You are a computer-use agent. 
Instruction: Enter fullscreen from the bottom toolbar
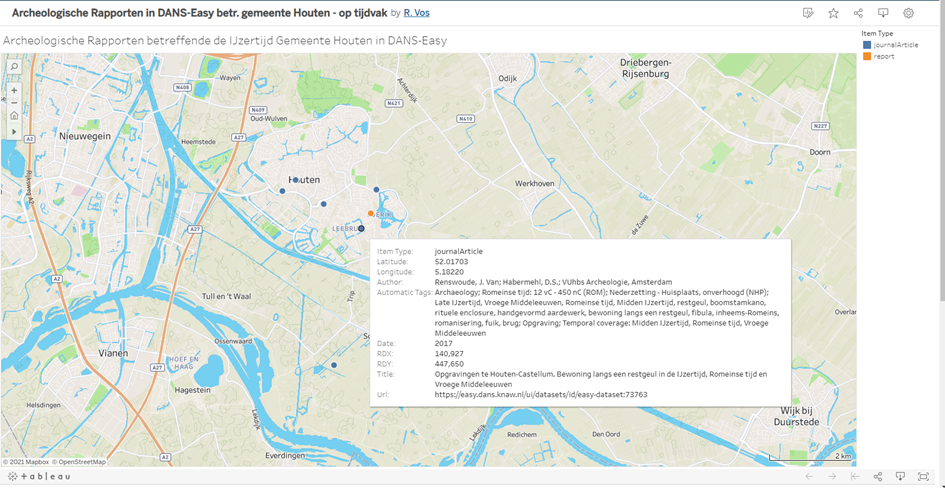(x=923, y=477)
